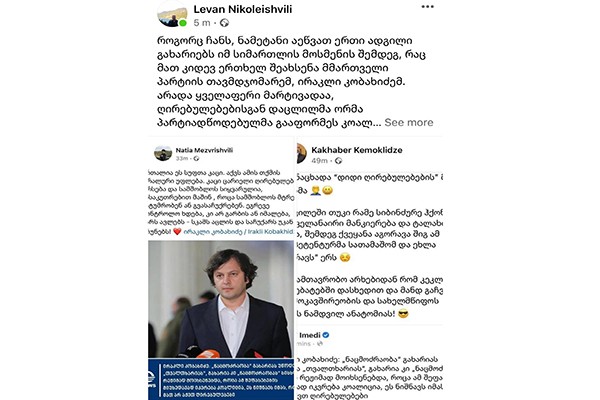This screenshot has height=400, width=600.
Task: Click the Imedi verified badge
Action: (326, 335)
